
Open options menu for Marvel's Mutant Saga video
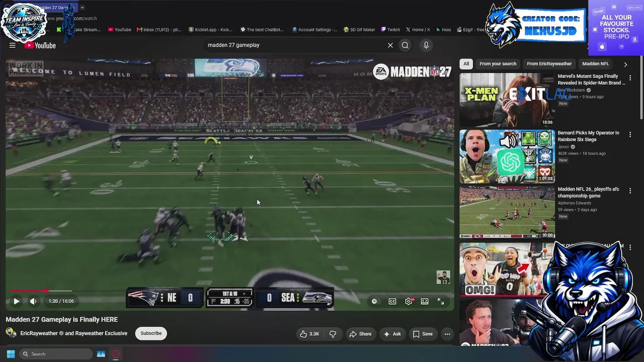(x=630, y=78)
